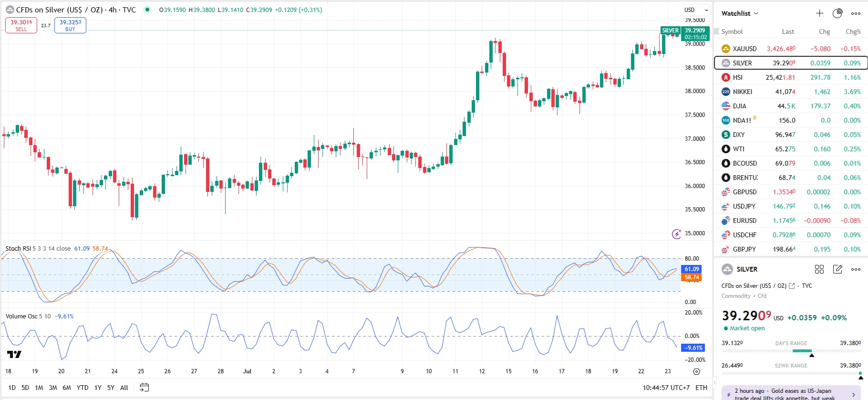The height and width of the screenshot is (400, 868).
Task: Select the YTD time range
Action: (x=83, y=388)
